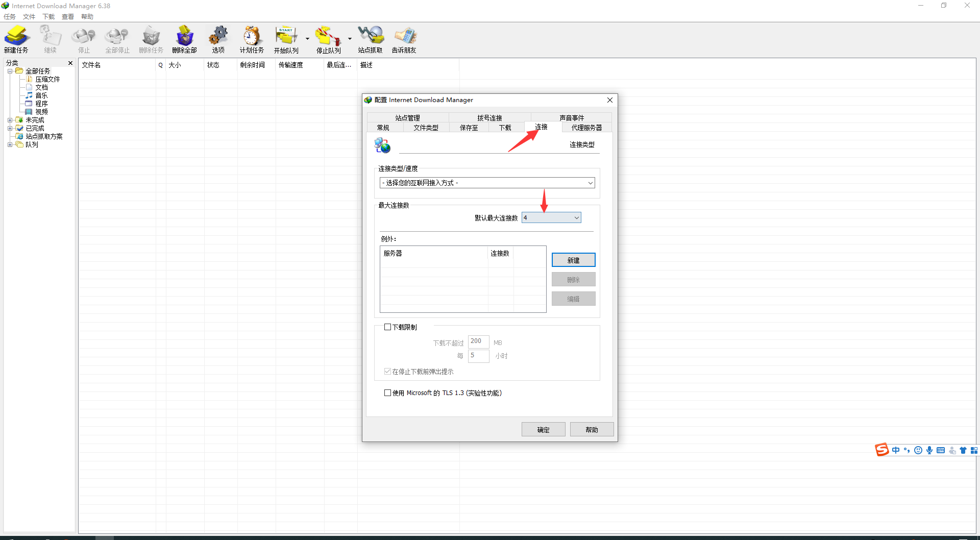Viewport: 980px width, 540px height.
Task: Switch to the 常规 tab
Action: 383,128
